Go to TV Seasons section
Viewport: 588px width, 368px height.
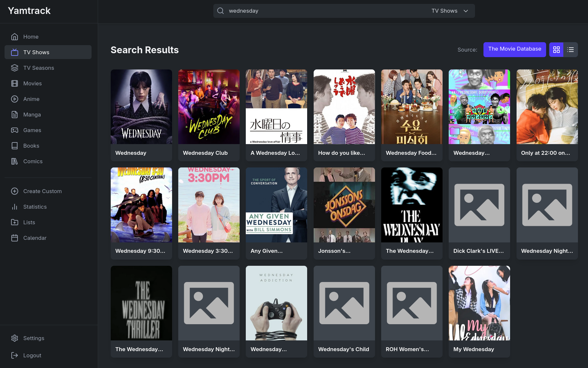39,68
